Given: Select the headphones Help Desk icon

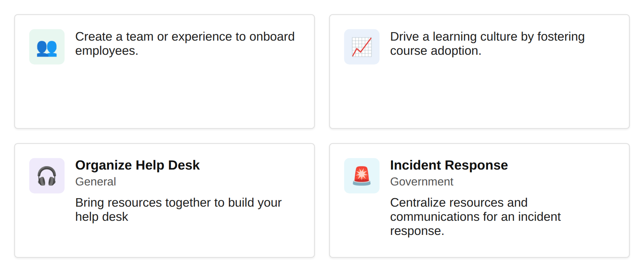Looking at the screenshot, I should point(47,176).
